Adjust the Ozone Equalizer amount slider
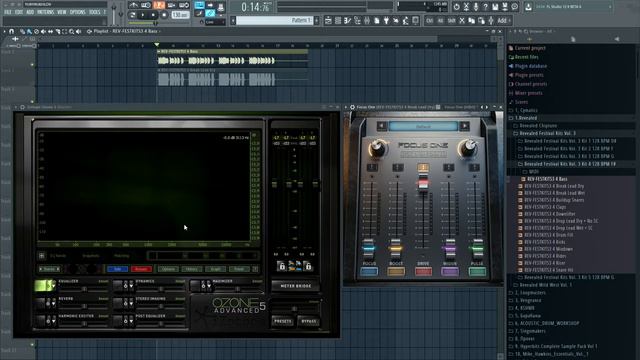Screen dimensions: 640x360 [84, 289]
